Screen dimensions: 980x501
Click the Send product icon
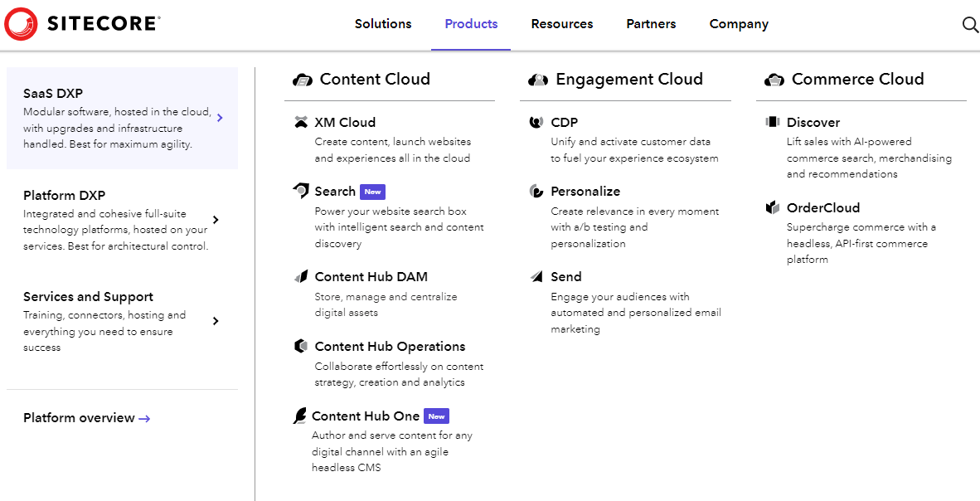point(537,276)
